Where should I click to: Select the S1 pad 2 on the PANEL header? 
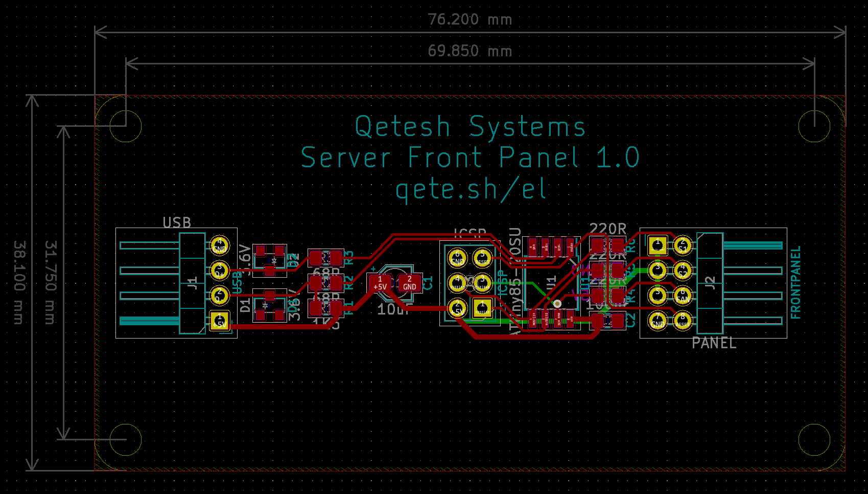[683, 245]
